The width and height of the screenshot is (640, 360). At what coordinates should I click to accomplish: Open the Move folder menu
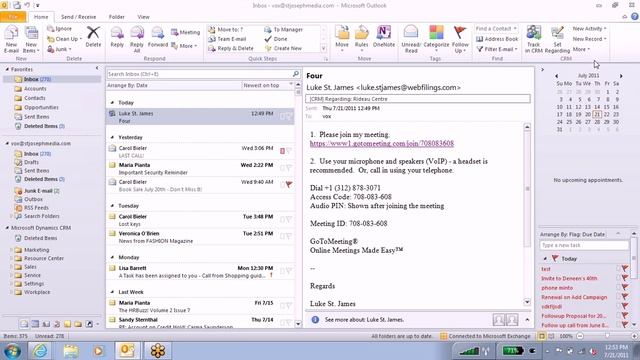tap(342, 39)
